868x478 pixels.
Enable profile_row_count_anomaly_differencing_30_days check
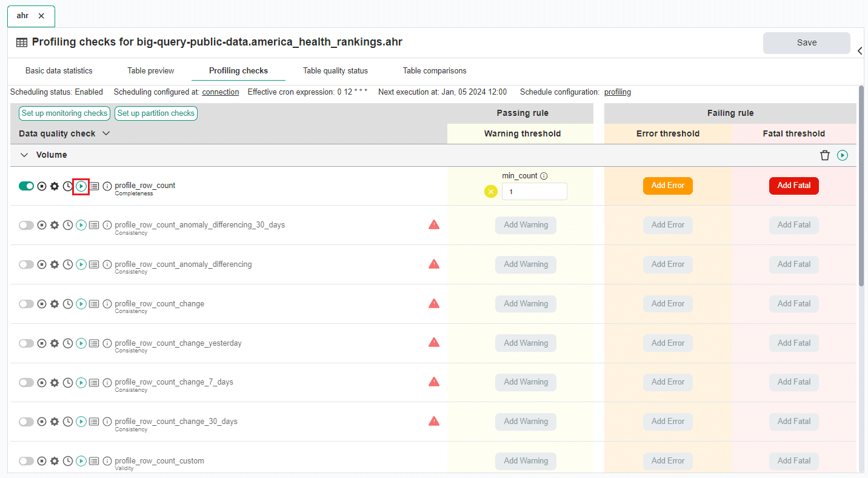(x=26, y=224)
